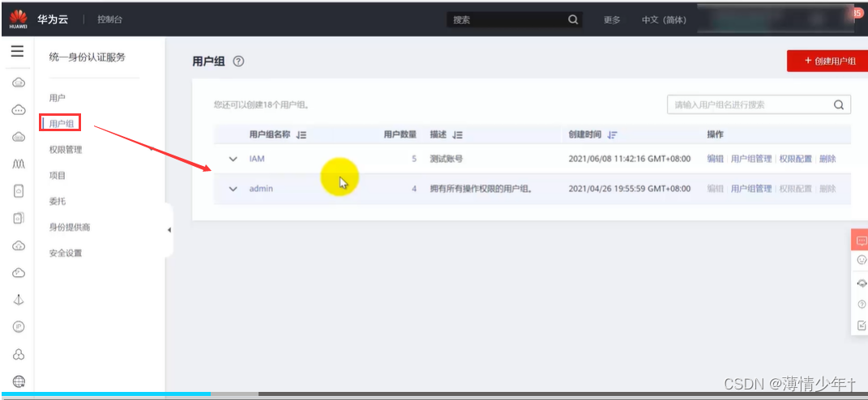
Task: Open the circled IP sidebar icon
Action: click(19, 327)
